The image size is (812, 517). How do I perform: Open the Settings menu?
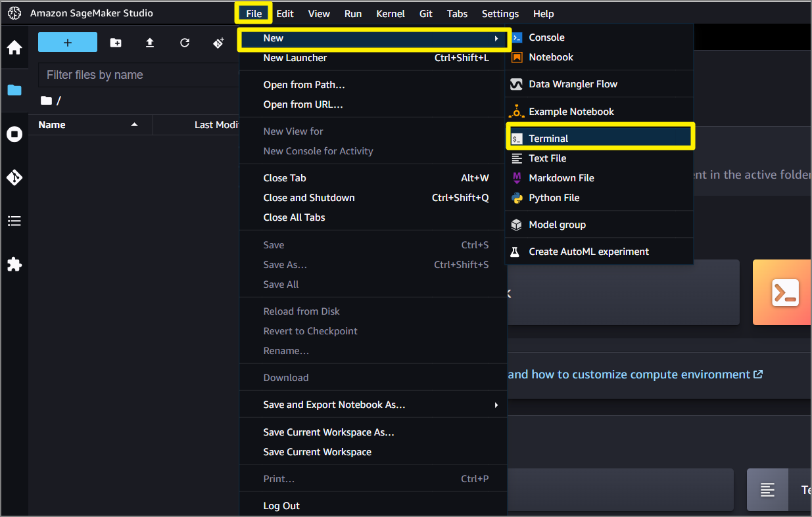click(500, 13)
